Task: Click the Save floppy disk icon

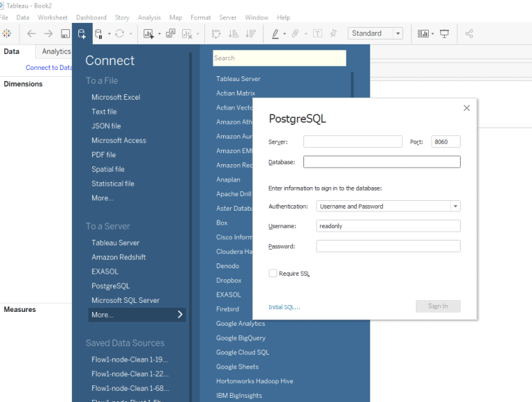Action: pos(65,33)
